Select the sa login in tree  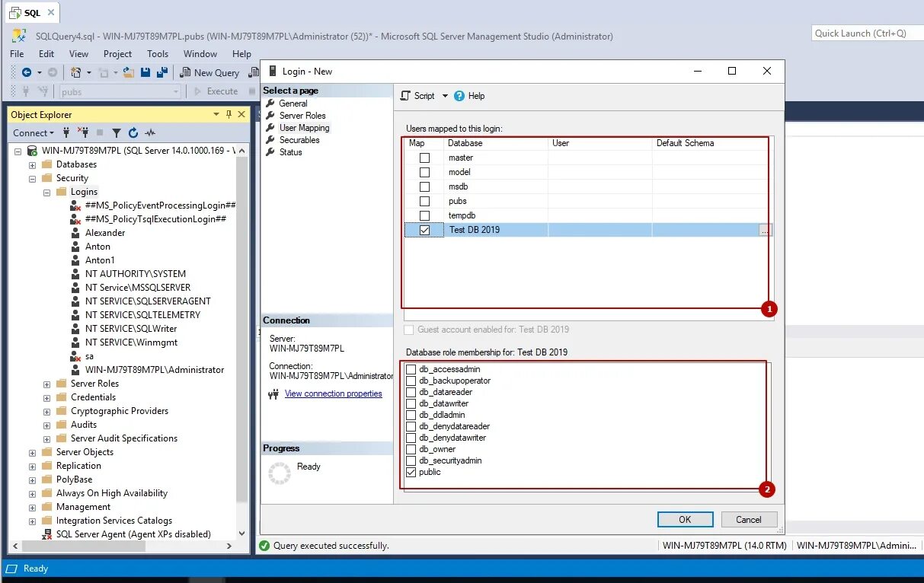pyautogui.click(x=89, y=356)
